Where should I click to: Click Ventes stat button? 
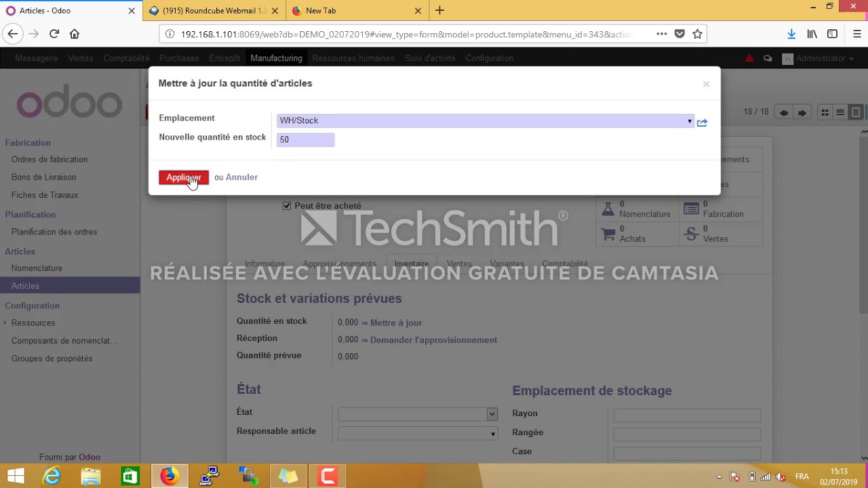click(721, 234)
